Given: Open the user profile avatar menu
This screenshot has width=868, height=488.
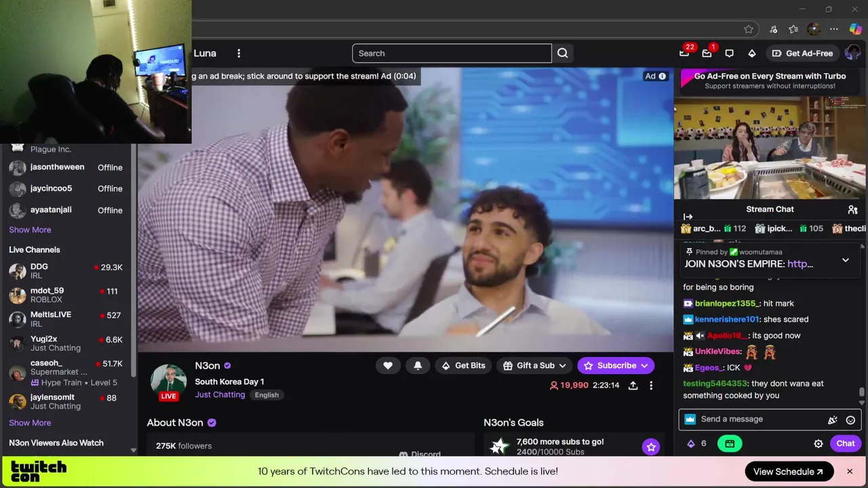Looking at the screenshot, I should tap(852, 53).
